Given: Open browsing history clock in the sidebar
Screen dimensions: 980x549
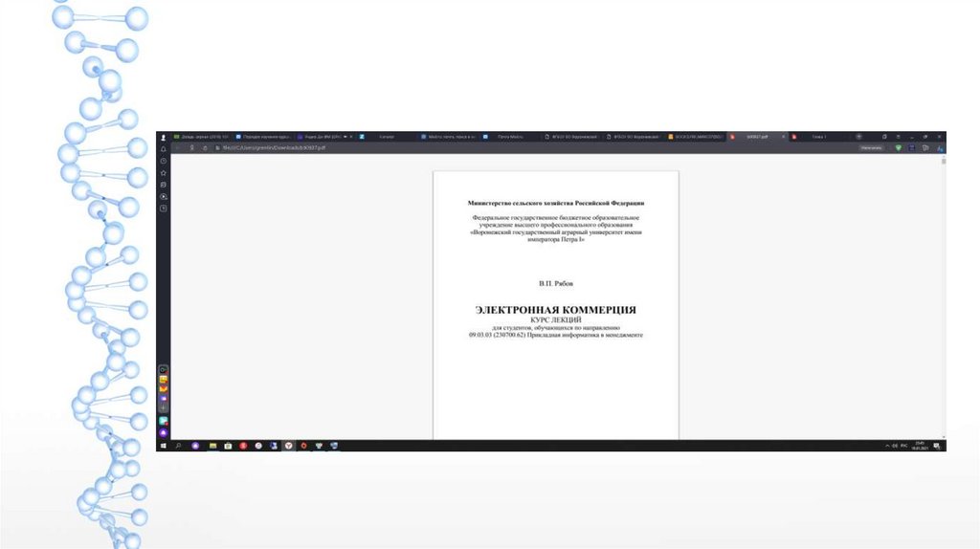Looking at the screenshot, I should coord(164,161).
